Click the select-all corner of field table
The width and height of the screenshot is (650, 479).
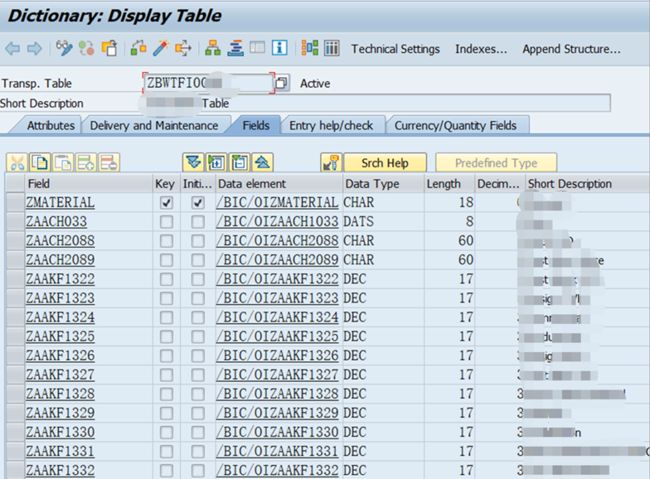coord(15,184)
